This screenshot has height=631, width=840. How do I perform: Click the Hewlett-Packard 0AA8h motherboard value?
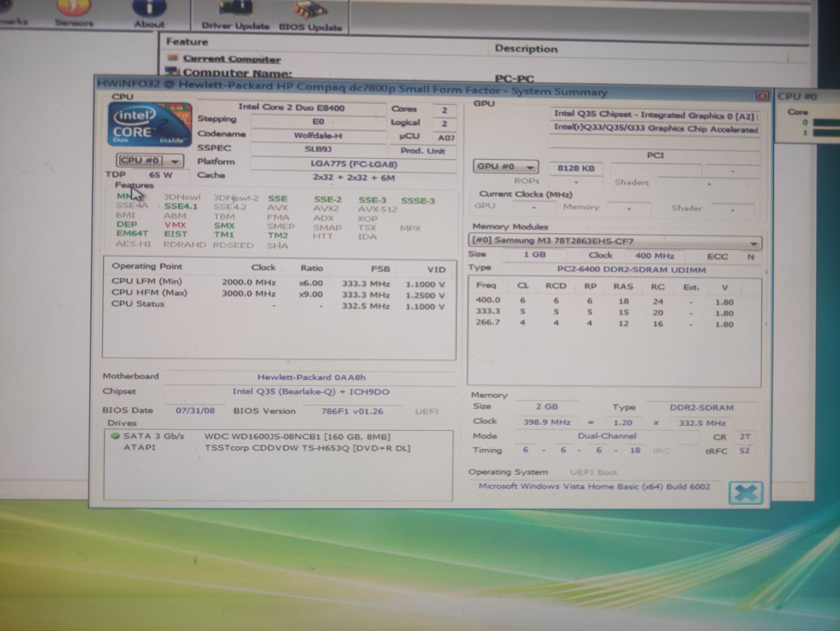coord(311,377)
